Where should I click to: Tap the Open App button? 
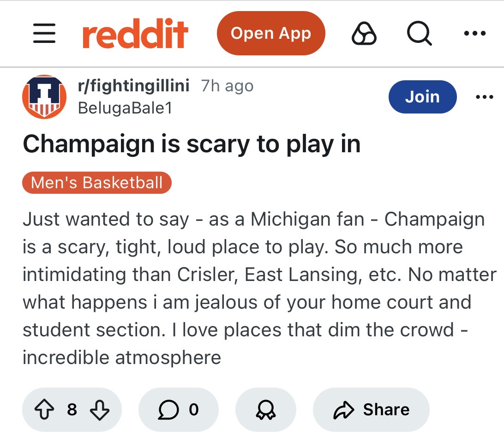(x=271, y=34)
